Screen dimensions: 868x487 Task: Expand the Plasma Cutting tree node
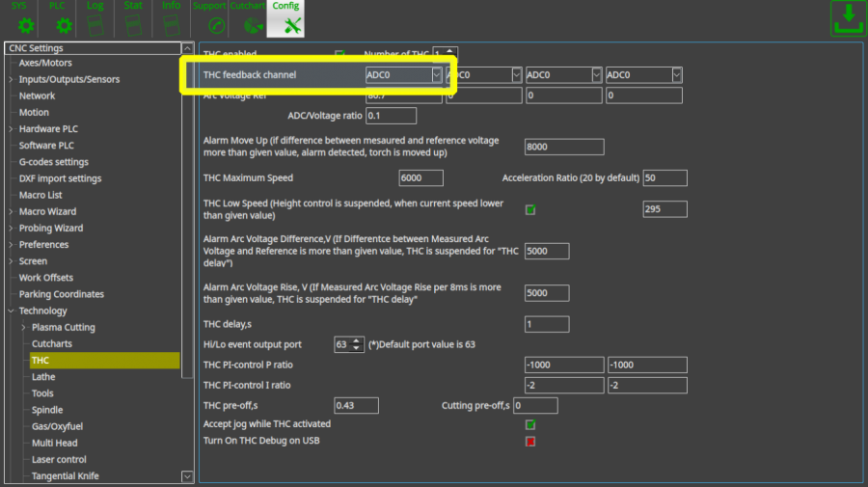point(24,328)
